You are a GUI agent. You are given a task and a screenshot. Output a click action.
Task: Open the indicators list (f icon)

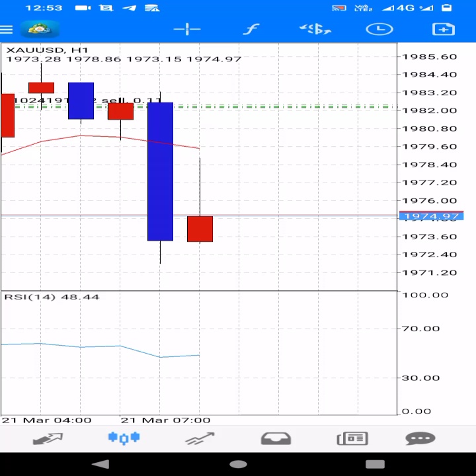pos(251,29)
